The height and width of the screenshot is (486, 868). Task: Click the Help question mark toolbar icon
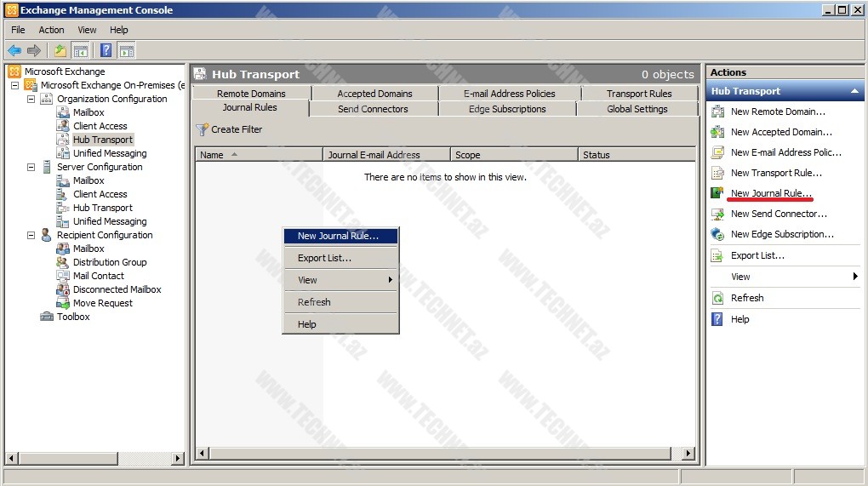click(x=106, y=51)
